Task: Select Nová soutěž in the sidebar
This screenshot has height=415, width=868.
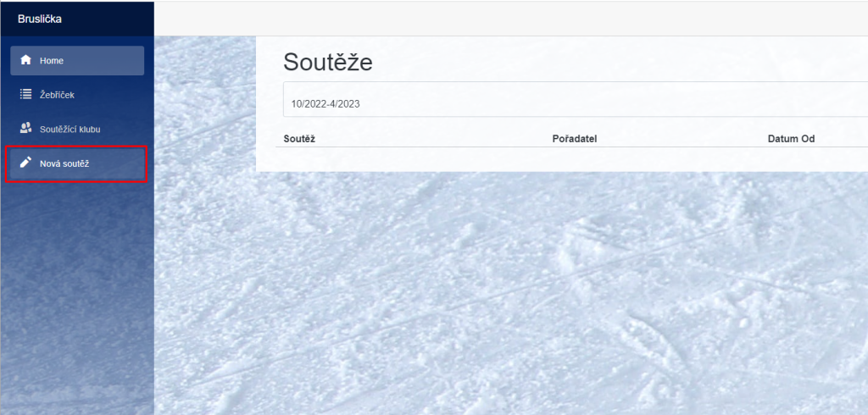Action: pos(77,163)
